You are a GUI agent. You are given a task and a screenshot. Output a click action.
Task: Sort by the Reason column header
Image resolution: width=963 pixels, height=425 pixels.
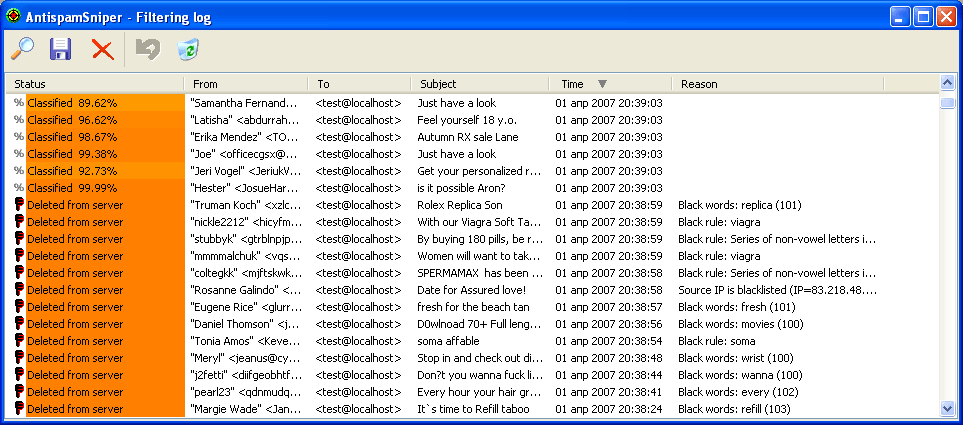coord(778,84)
